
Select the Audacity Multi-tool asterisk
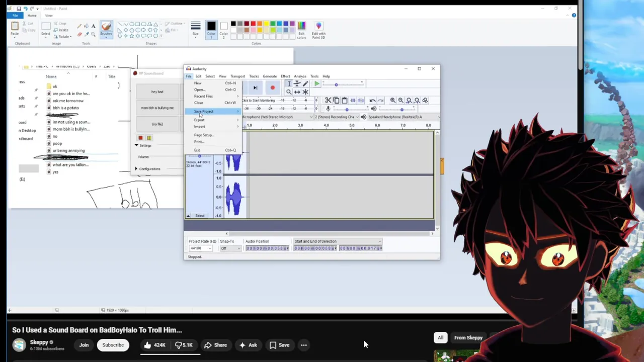click(305, 92)
